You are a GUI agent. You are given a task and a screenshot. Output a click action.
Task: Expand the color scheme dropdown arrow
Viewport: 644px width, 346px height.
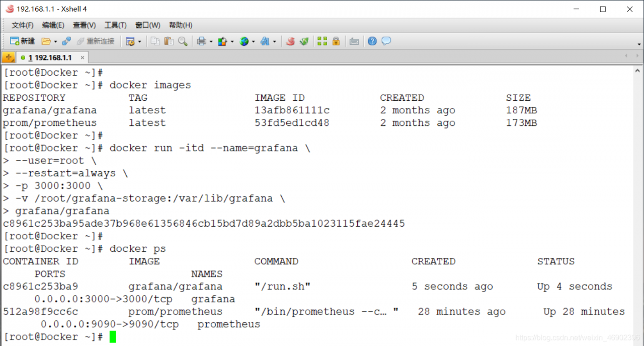pyautogui.click(x=232, y=41)
